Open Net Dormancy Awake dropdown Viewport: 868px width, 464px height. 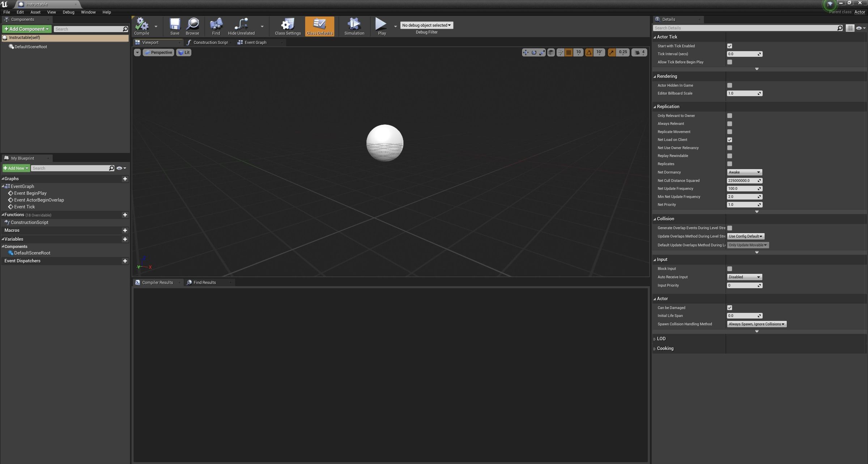744,172
